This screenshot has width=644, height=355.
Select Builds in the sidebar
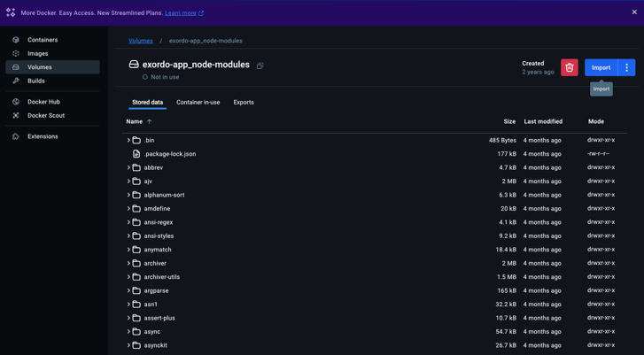pyautogui.click(x=52, y=81)
